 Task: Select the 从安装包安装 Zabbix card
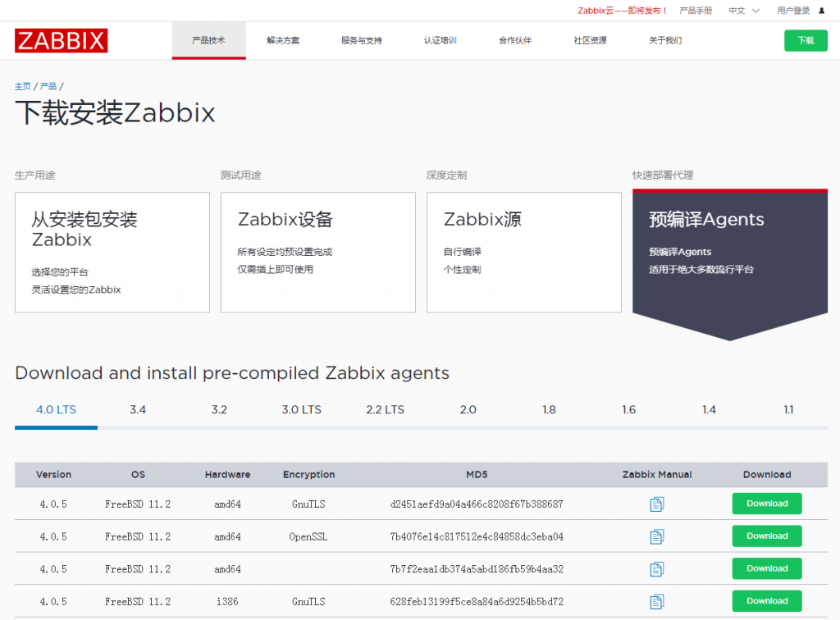(x=112, y=252)
